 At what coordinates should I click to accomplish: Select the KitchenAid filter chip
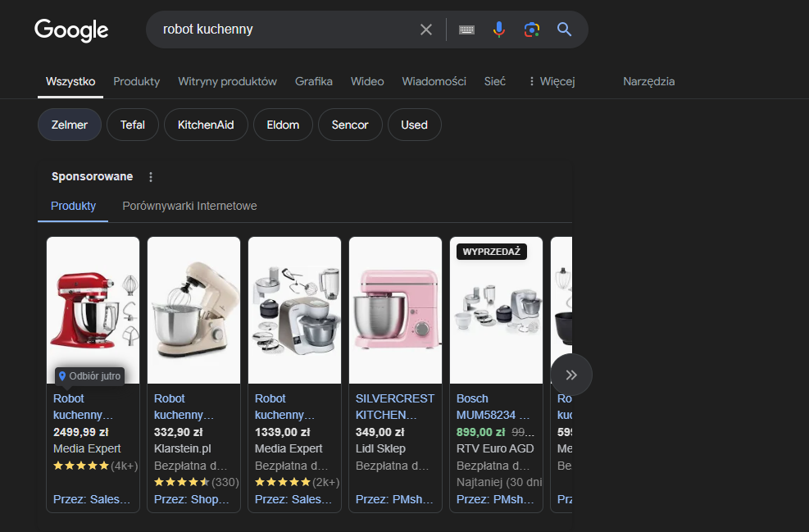pyautogui.click(x=206, y=125)
